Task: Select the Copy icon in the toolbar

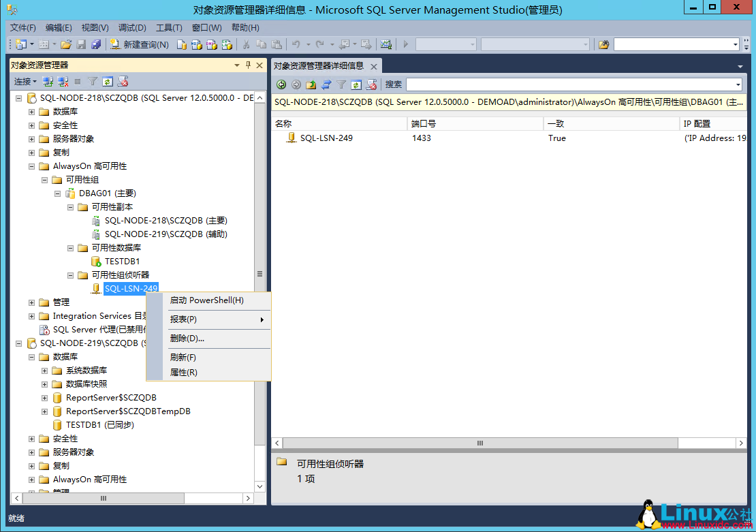Action: pyautogui.click(x=262, y=44)
